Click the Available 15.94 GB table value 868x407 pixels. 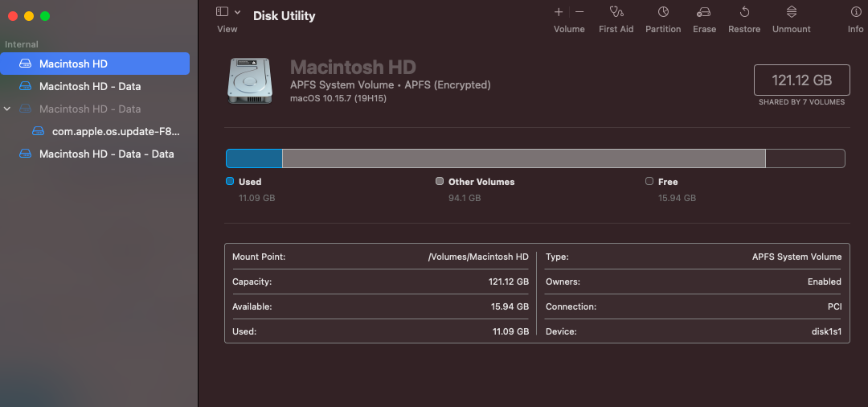tap(510, 306)
